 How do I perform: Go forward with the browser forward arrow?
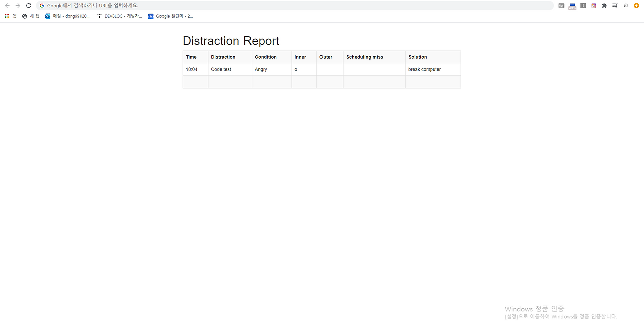point(18,5)
